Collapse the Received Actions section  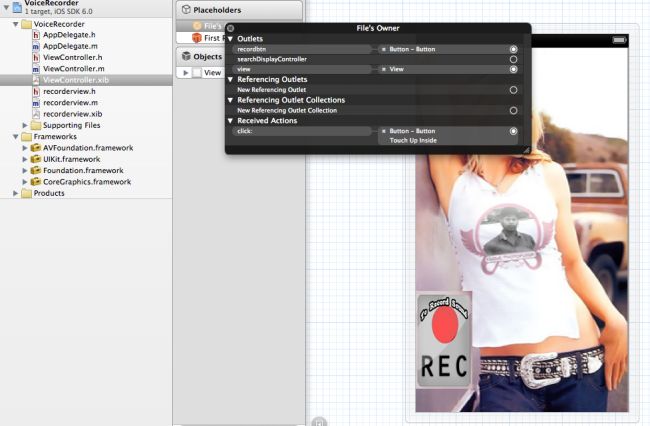point(231,121)
